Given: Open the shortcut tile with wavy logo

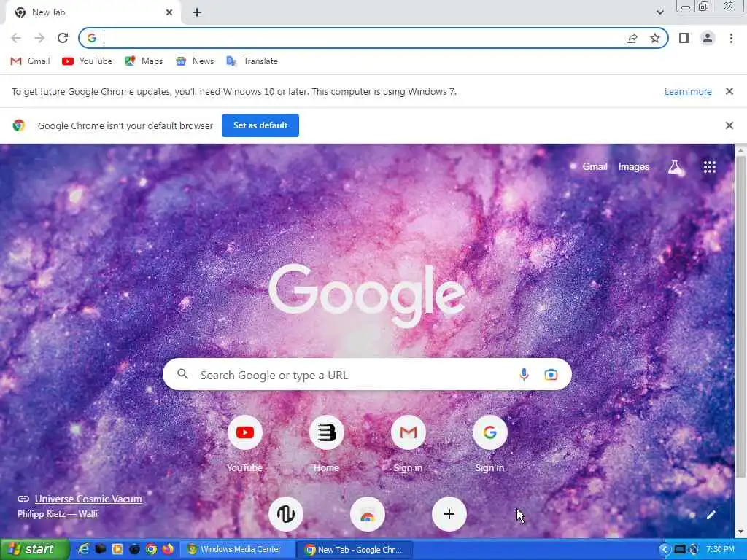Looking at the screenshot, I should click(286, 514).
